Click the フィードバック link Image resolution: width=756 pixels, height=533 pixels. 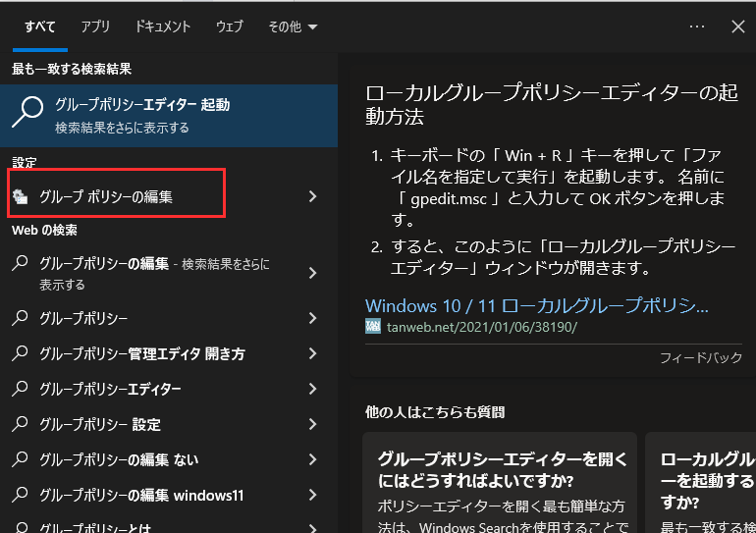pos(701,357)
